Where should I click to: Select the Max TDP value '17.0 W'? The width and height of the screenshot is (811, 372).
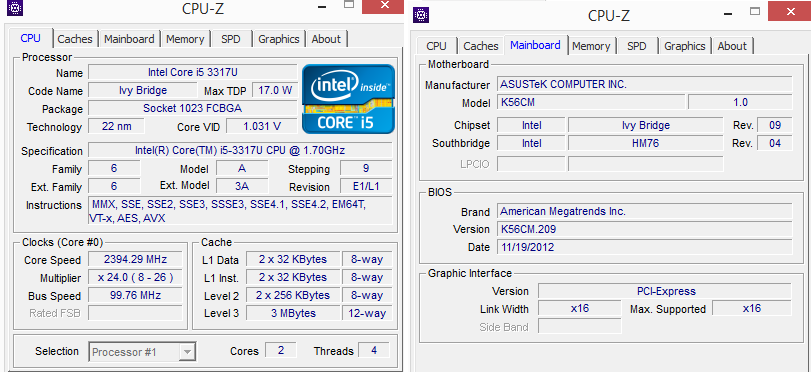coord(275,90)
